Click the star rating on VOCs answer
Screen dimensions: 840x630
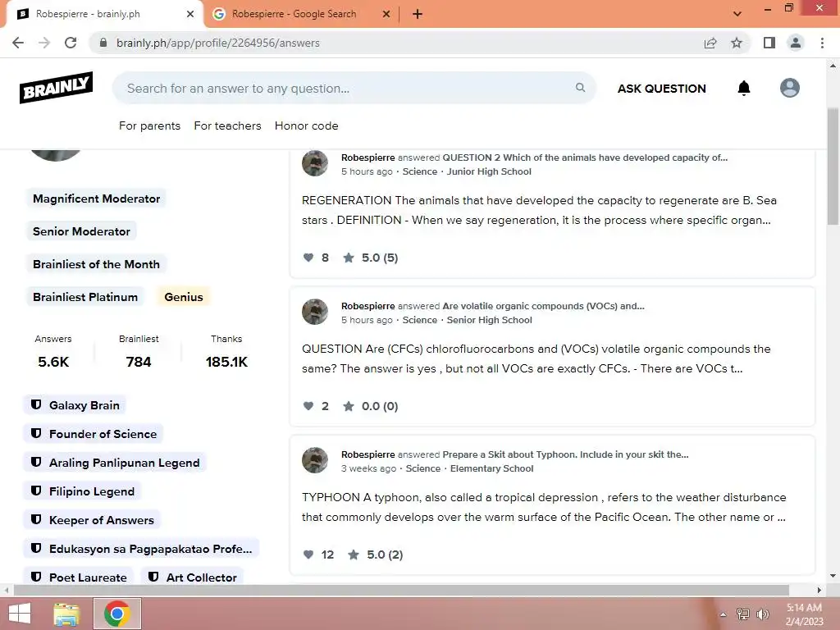349,406
